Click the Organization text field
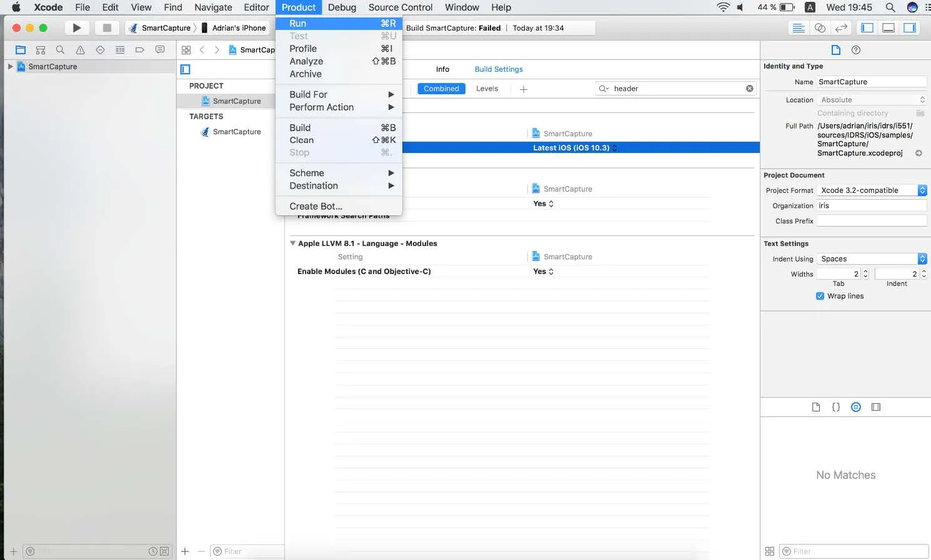This screenshot has height=560, width=931. (x=871, y=205)
